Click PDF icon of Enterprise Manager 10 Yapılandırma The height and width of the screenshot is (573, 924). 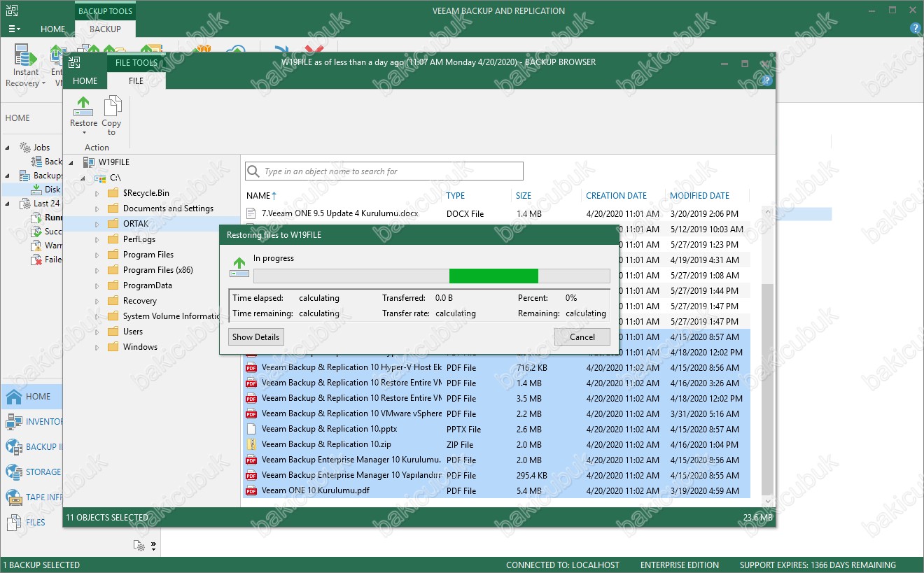pos(252,476)
